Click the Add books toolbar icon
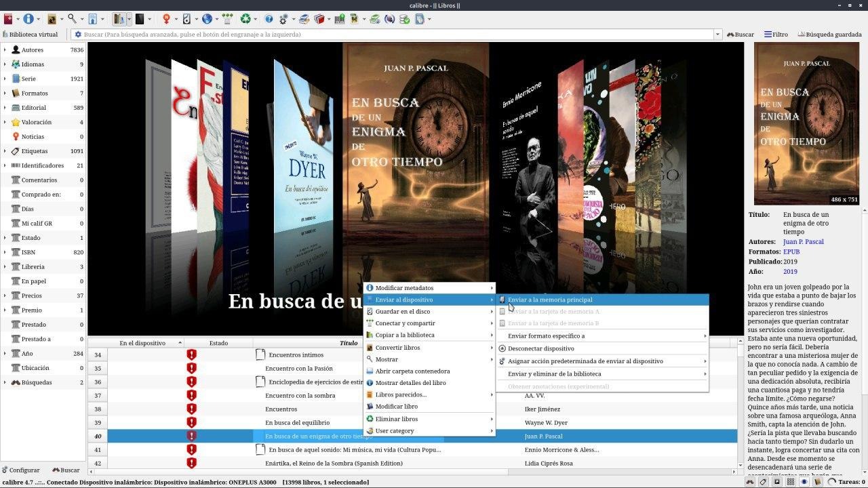Image resolution: width=868 pixels, height=488 pixels. [8, 19]
